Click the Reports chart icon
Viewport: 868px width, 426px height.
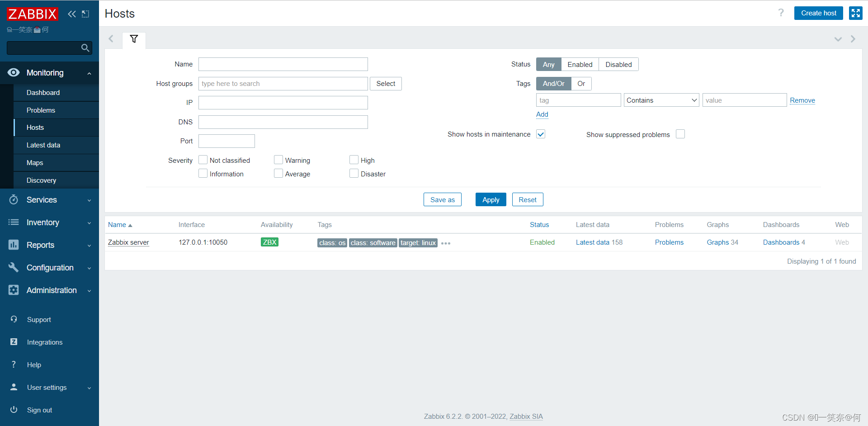click(x=14, y=245)
